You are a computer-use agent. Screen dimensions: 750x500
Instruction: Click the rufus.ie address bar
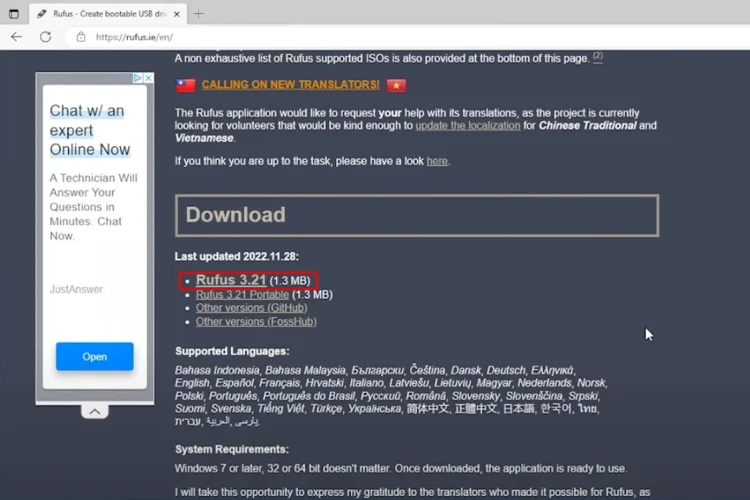click(300, 36)
